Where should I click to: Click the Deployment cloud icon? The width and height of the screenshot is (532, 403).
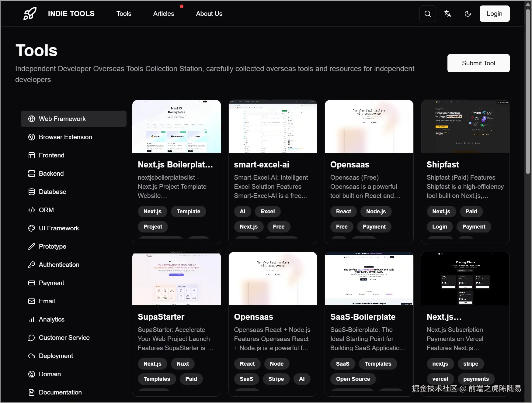click(32, 356)
